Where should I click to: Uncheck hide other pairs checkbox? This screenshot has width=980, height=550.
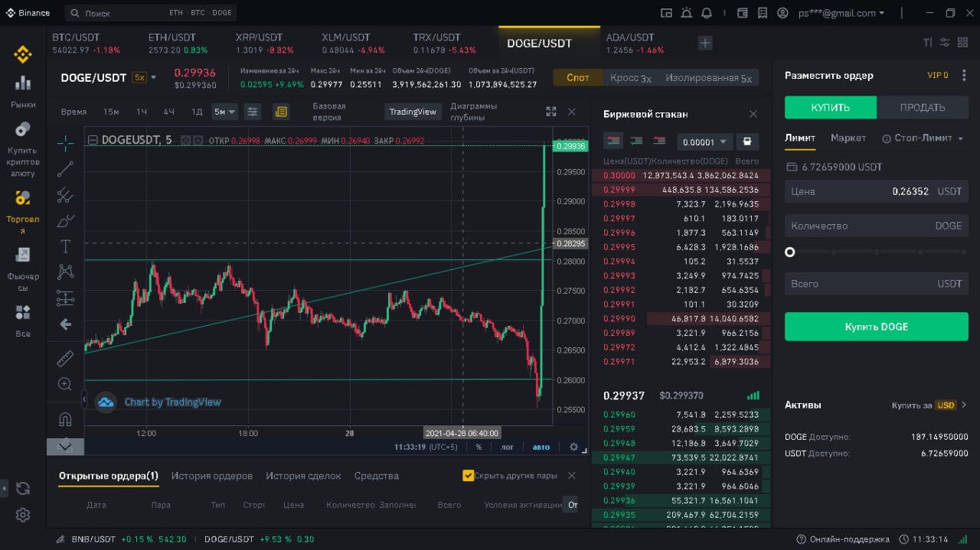coord(469,476)
